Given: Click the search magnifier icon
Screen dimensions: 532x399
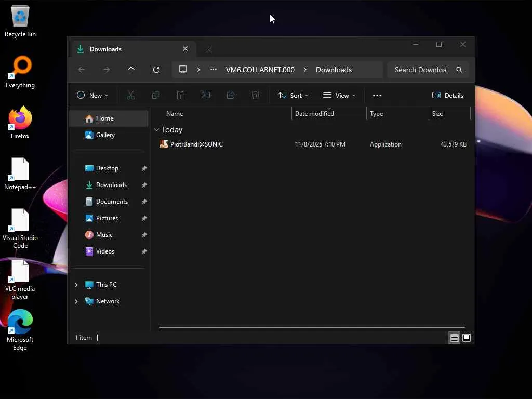Looking at the screenshot, I should (x=459, y=70).
